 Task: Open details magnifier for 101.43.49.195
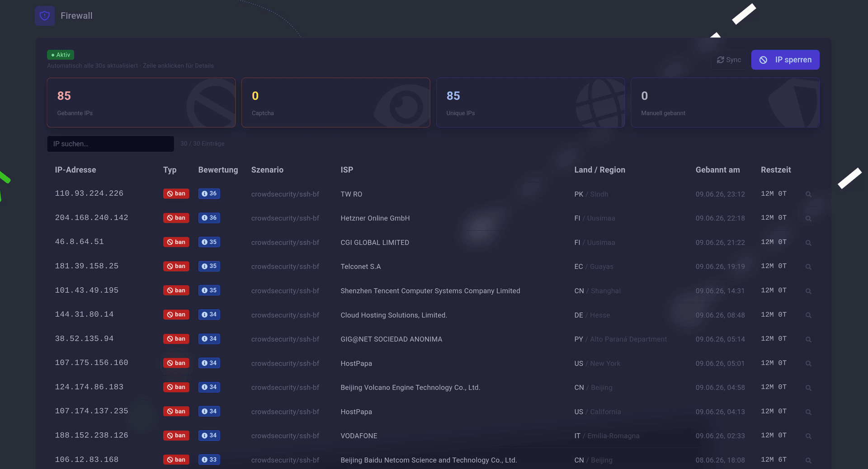(808, 291)
